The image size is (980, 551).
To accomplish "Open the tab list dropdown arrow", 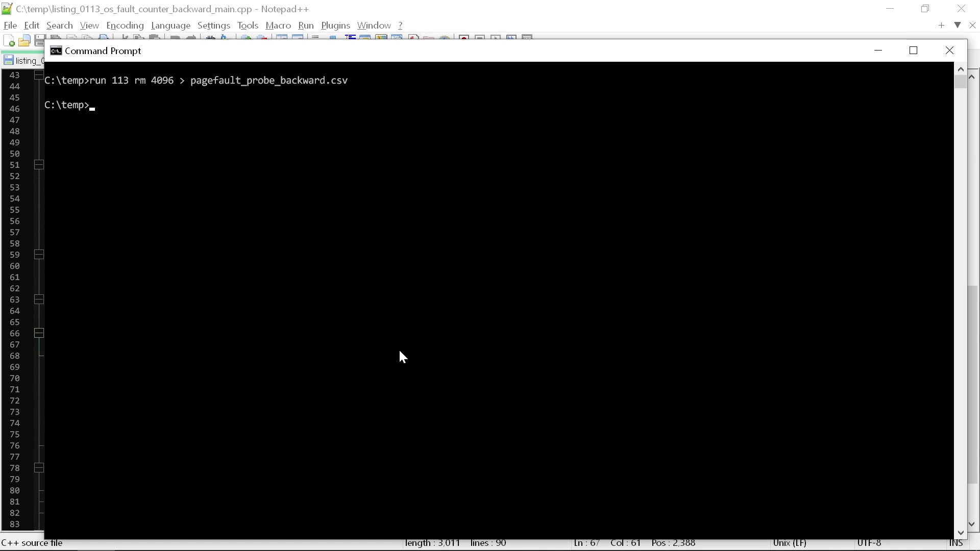I will 957,25.
